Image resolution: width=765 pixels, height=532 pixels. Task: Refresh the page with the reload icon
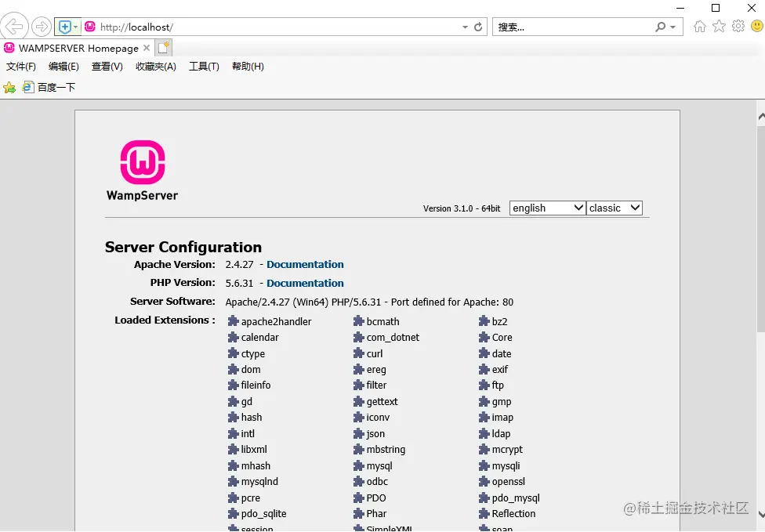click(x=478, y=27)
